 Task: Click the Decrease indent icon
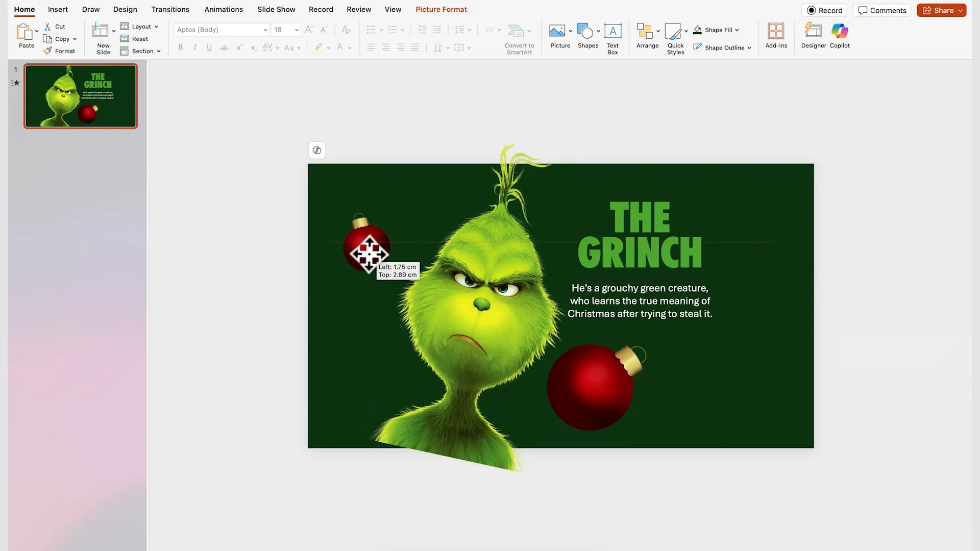(x=422, y=30)
